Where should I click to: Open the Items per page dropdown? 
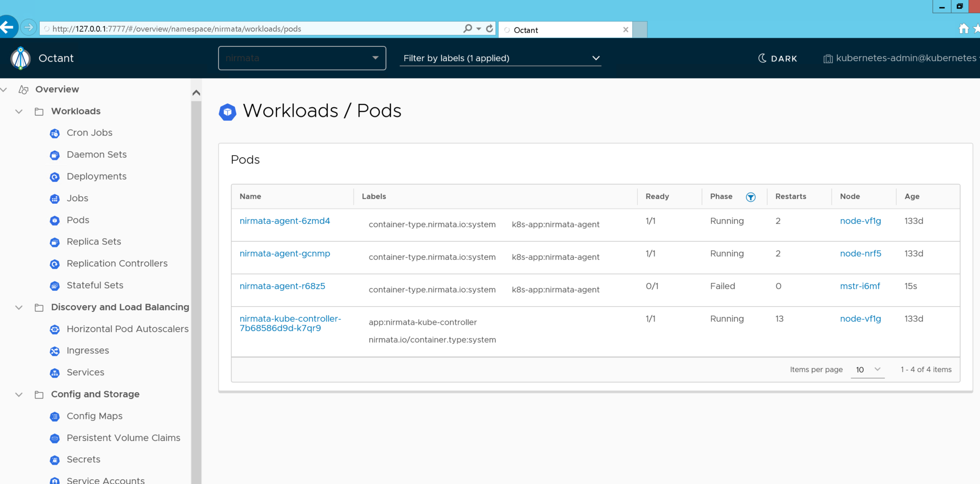click(868, 369)
